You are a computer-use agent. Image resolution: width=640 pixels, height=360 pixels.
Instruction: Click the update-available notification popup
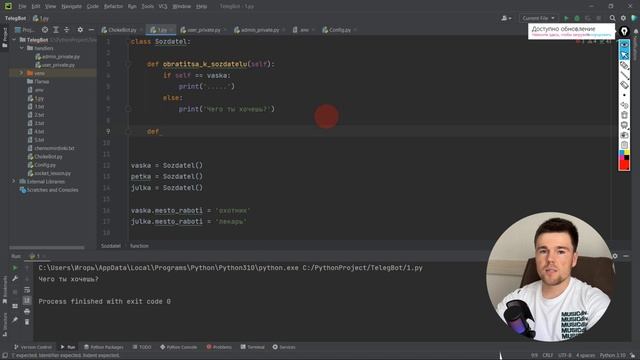click(571, 31)
